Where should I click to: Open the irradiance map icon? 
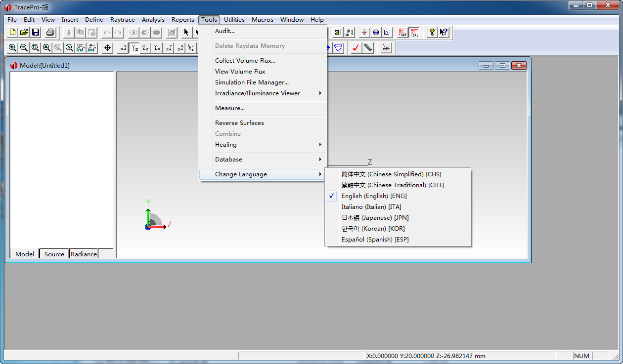point(338,32)
